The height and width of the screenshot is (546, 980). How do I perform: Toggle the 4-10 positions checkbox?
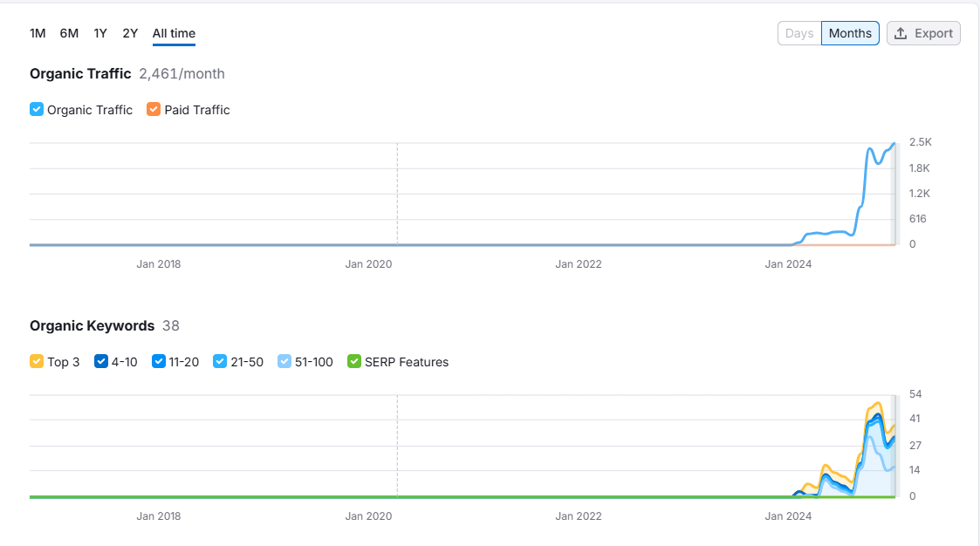(100, 362)
